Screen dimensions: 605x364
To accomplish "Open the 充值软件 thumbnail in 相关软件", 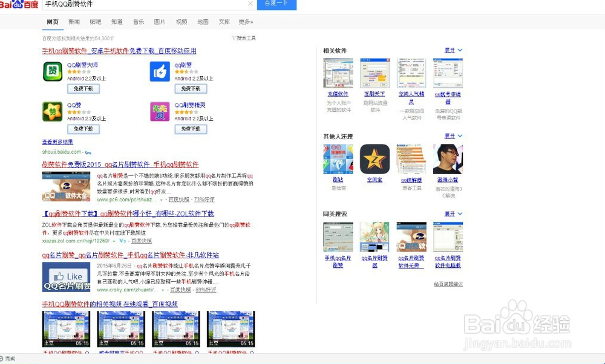I will [338, 73].
